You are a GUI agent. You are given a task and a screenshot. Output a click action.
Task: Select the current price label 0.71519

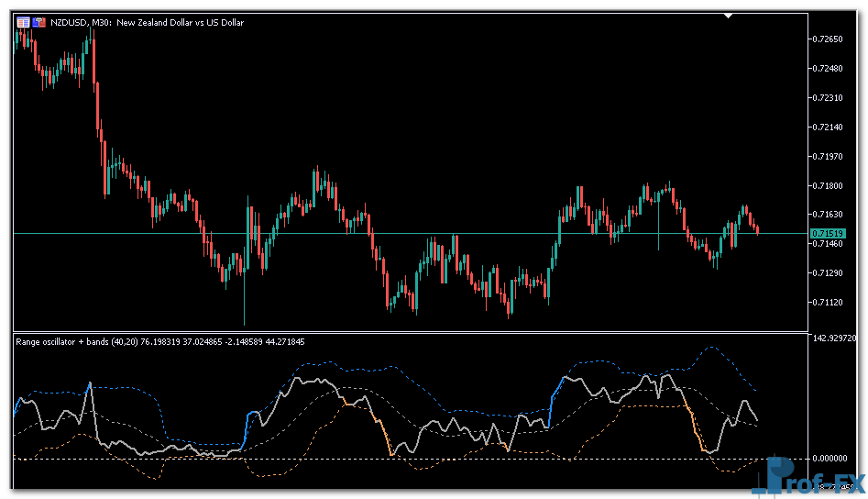pyautogui.click(x=828, y=234)
